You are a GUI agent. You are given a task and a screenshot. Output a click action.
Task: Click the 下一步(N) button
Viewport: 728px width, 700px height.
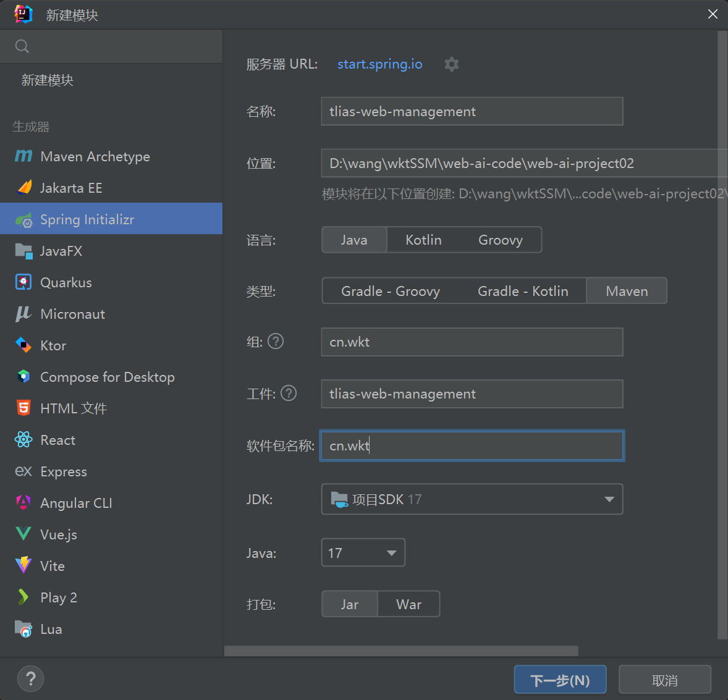(560, 680)
